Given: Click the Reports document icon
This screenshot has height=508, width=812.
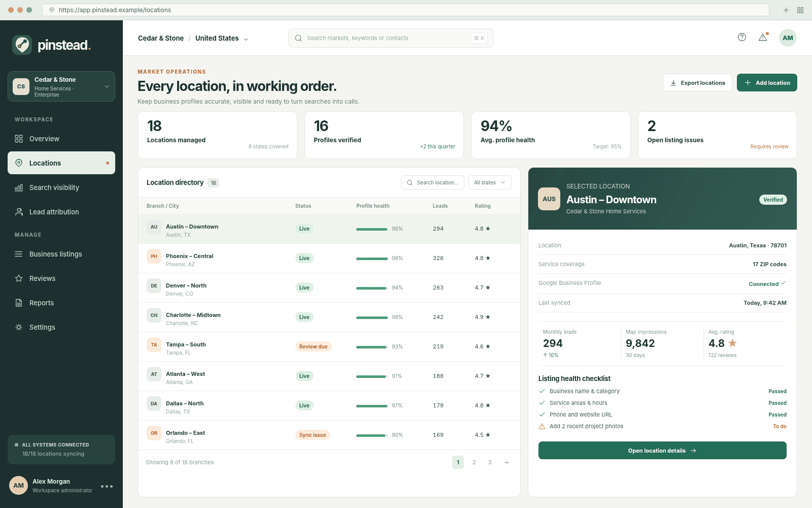Looking at the screenshot, I should tap(19, 303).
